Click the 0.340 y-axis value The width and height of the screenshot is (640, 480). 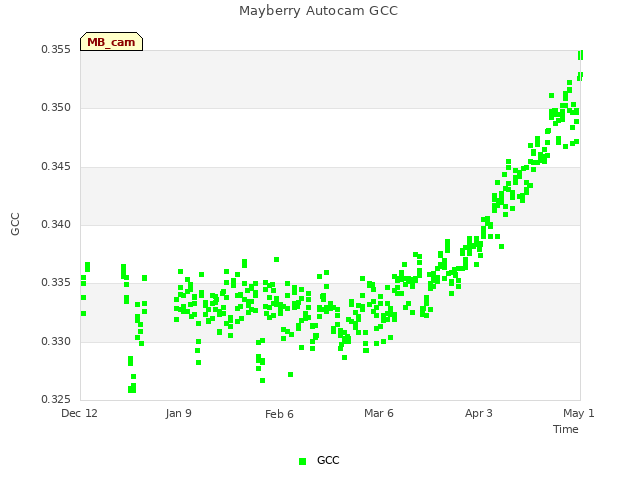tap(56, 224)
